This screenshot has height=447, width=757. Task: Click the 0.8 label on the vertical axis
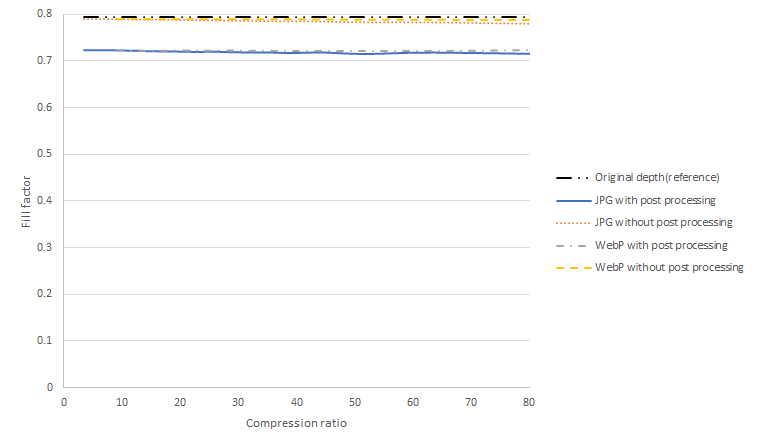coord(46,14)
